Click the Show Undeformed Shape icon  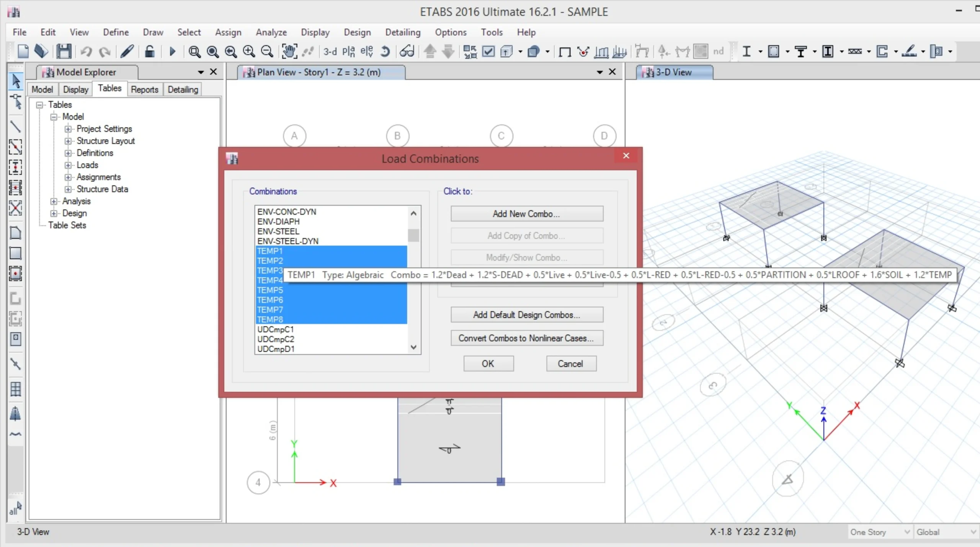click(565, 51)
